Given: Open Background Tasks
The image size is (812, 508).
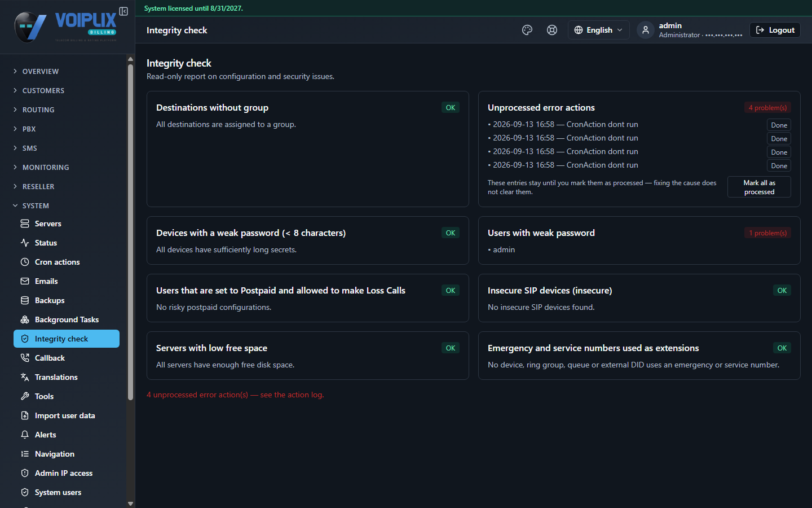Looking at the screenshot, I should click(x=67, y=319).
